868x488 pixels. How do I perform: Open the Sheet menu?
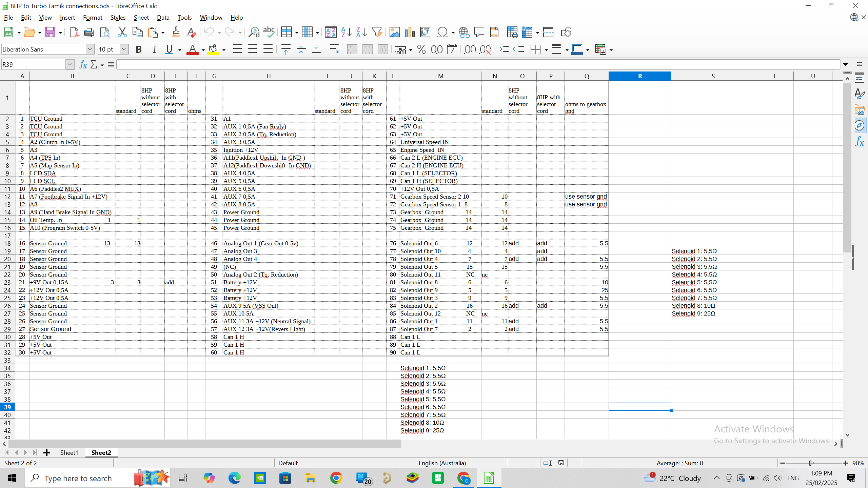(x=141, y=18)
